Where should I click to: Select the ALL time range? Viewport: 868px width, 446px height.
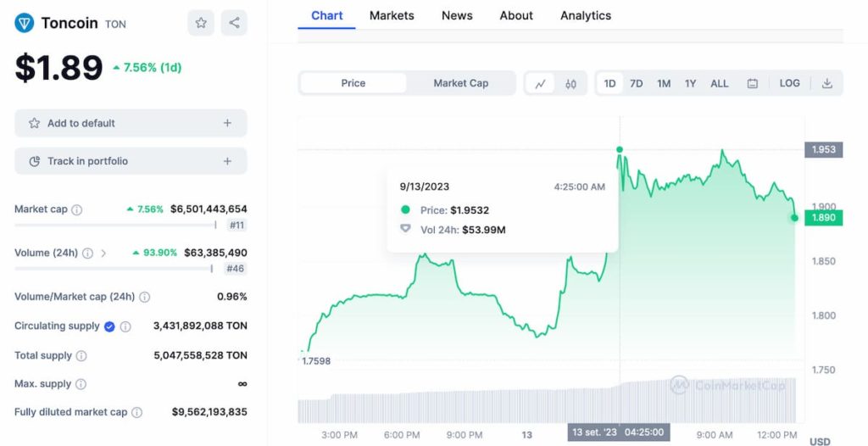coord(720,84)
